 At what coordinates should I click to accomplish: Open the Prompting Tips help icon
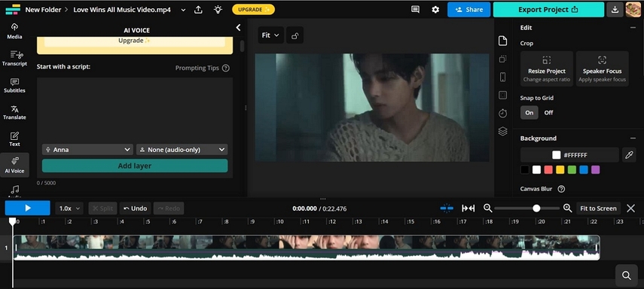[225, 68]
